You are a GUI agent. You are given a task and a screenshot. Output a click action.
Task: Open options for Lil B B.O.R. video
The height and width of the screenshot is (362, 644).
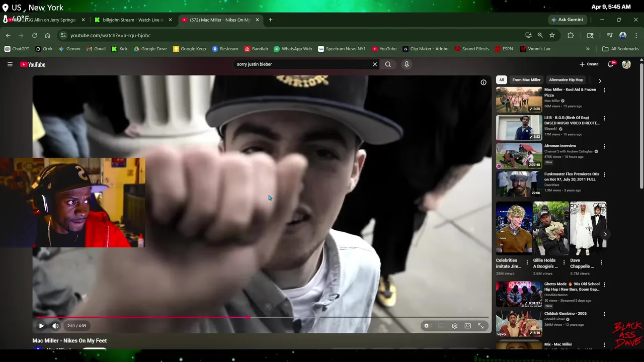tap(604, 118)
